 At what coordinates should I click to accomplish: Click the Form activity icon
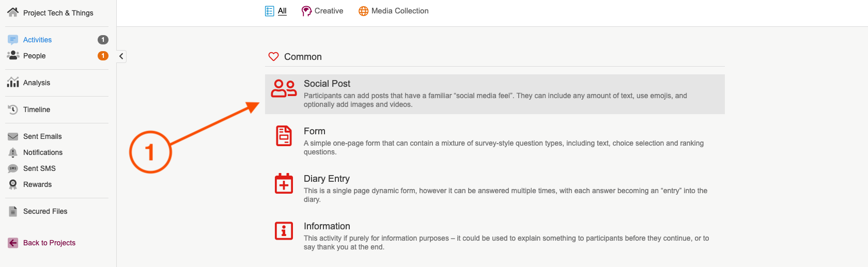click(x=284, y=136)
